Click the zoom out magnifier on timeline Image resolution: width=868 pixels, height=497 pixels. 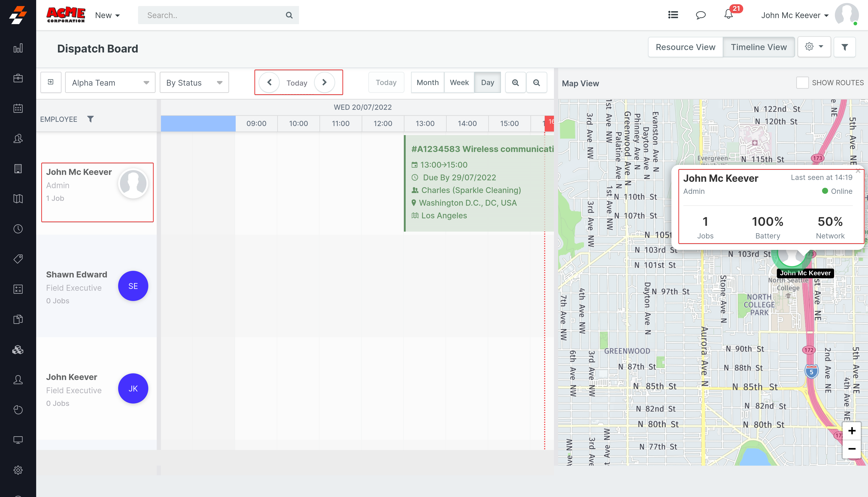click(x=536, y=83)
